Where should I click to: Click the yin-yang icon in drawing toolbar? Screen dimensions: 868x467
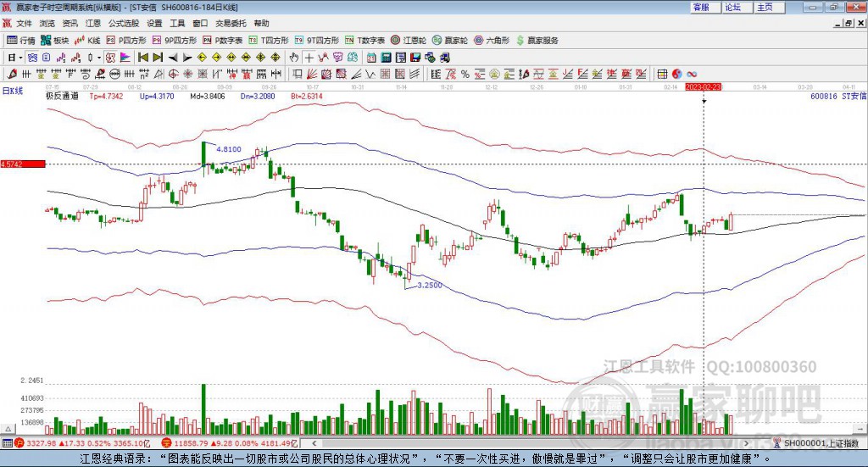(676, 74)
